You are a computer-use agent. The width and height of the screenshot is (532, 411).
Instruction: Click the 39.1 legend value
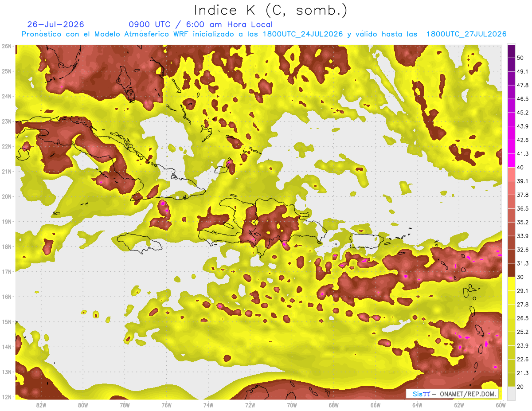[522, 181]
